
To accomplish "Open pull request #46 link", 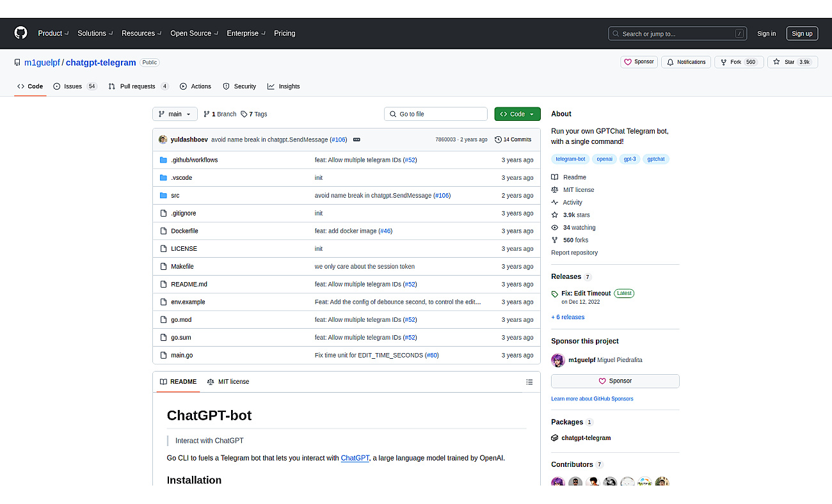I will (x=385, y=231).
